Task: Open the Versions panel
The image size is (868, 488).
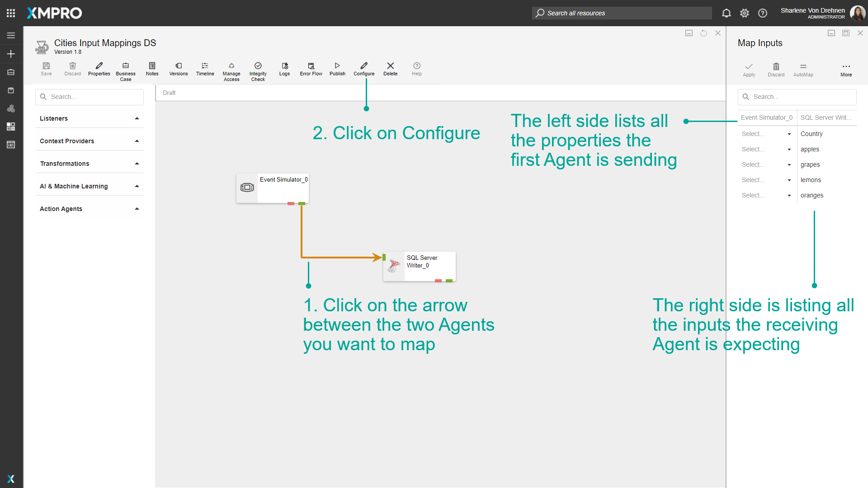Action: click(x=178, y=69)
